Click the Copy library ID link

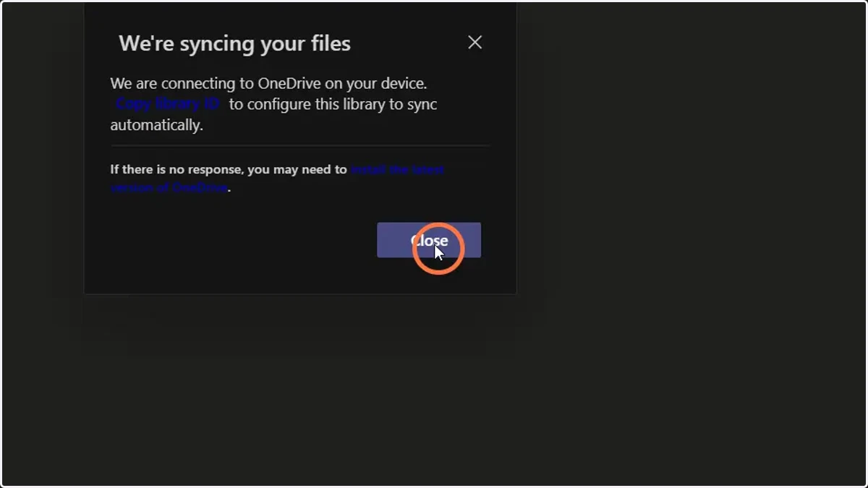(x=168, y=104)
